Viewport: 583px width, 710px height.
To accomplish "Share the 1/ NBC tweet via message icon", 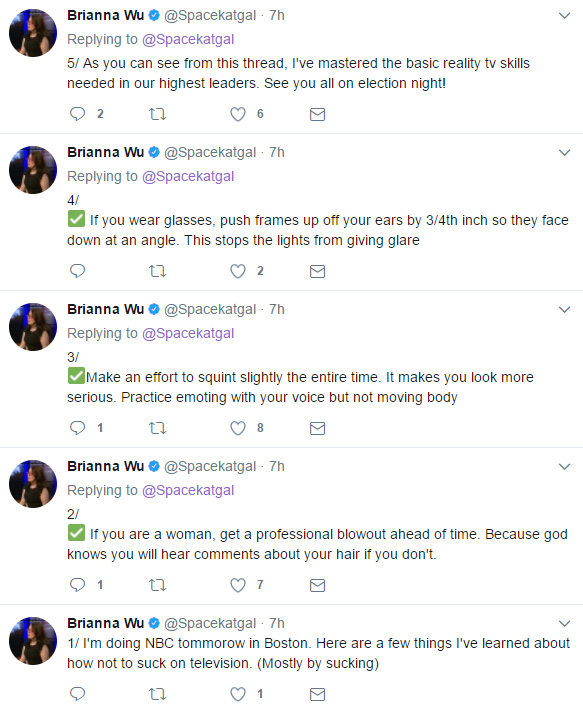I will click(317, 694).
